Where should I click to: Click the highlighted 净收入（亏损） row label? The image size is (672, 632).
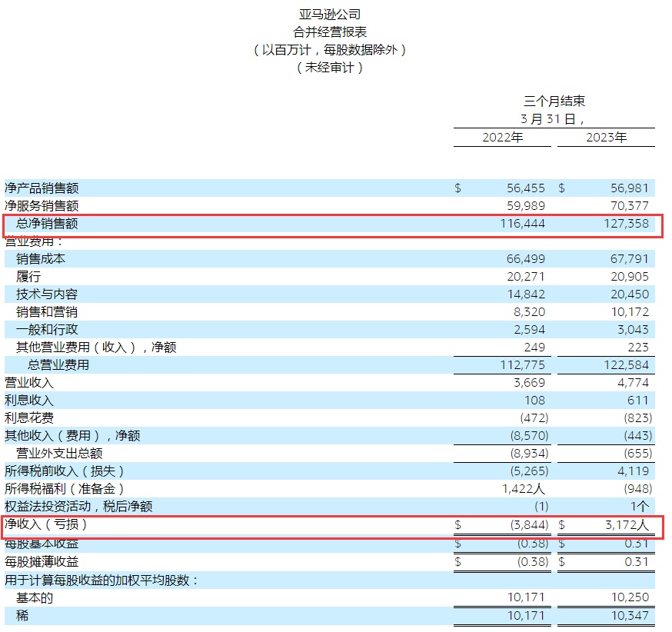[46, 524]
